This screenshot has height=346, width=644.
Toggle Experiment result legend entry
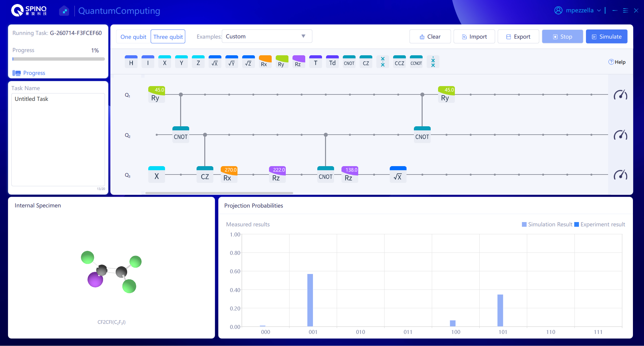[x=600, y=224]
